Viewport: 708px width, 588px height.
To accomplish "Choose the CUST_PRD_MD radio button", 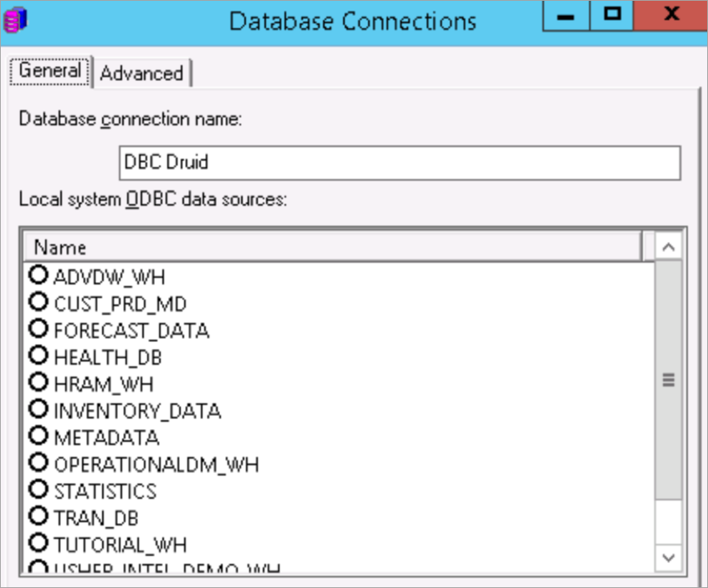I will (39, 303).
